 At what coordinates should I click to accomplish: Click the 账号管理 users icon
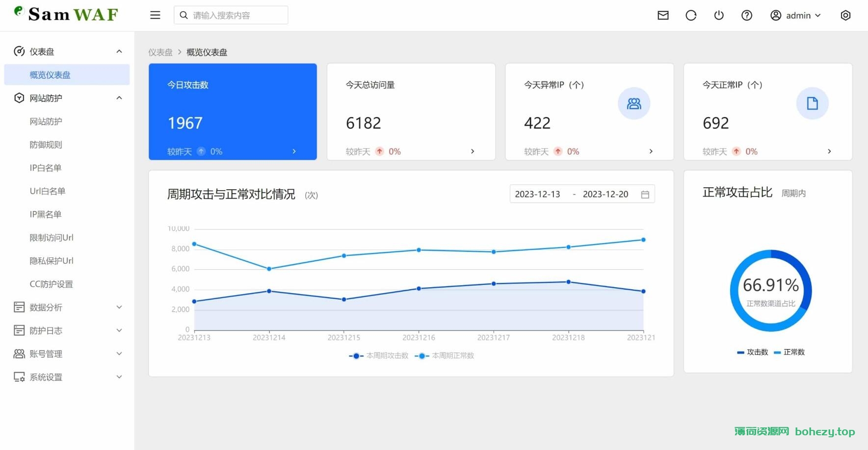coord(19,353)
